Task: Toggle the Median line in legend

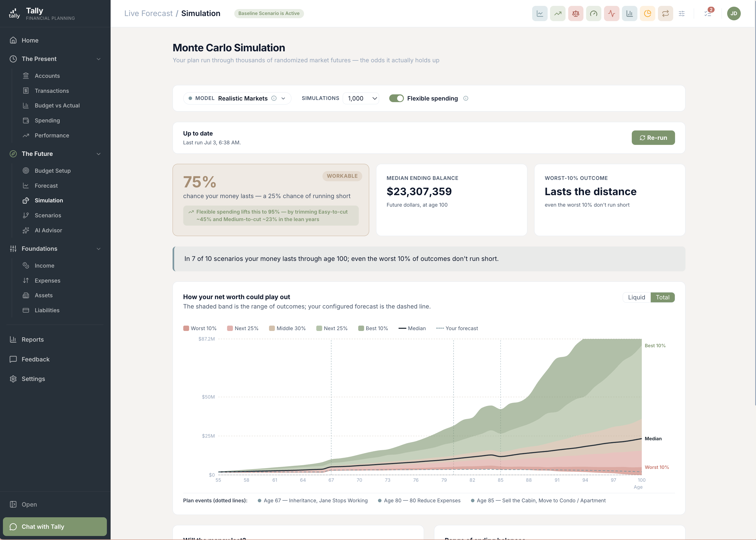Action: 412,328
